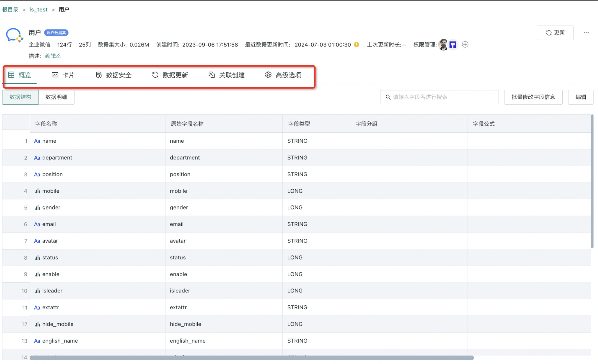
Task: Open the 高级选项 tab
Action: pos(283,75)
